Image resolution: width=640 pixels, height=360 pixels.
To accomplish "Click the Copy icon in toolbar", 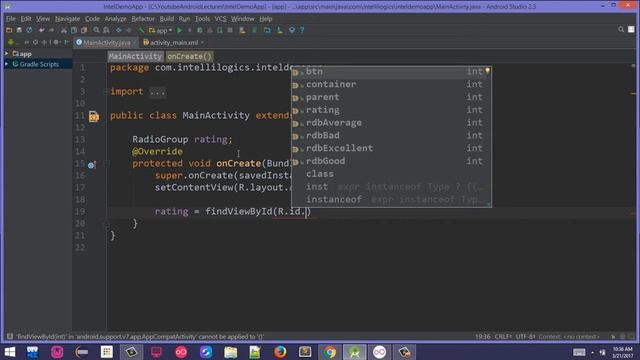I will click(x=74, y=30).
